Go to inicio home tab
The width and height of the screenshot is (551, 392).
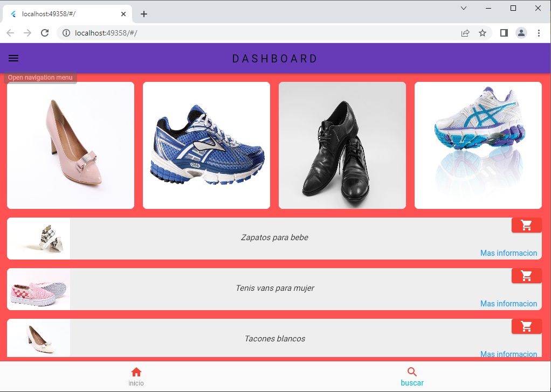136,377
